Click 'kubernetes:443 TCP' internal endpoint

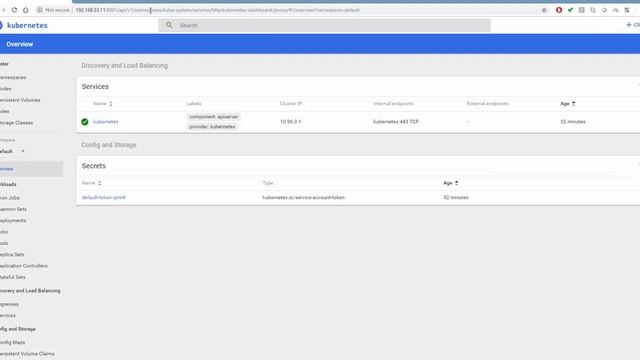396,122
